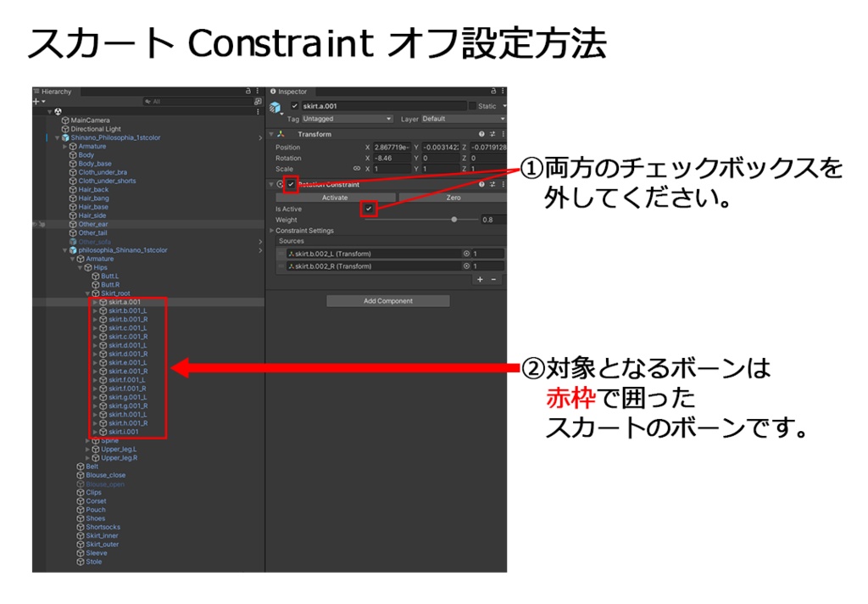Screen dimensions: 868x604
Task: Open the Inspector panel three-dot menu
Action: point(503,91)
